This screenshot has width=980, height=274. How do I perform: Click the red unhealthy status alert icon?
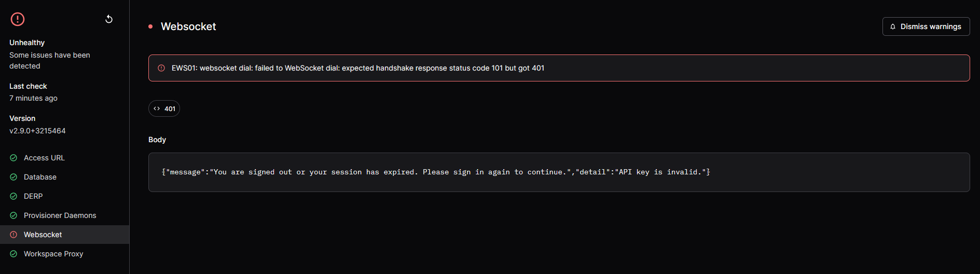pos(18,19)
